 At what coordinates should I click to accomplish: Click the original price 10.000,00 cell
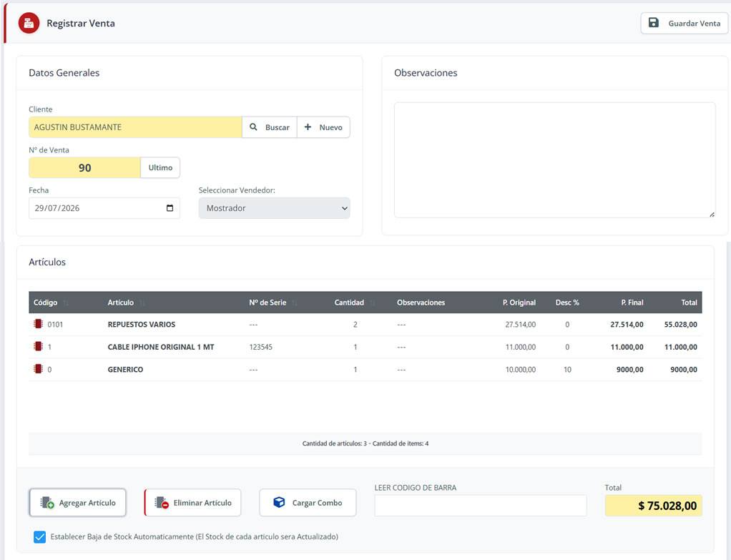click(x=520, y=369)
